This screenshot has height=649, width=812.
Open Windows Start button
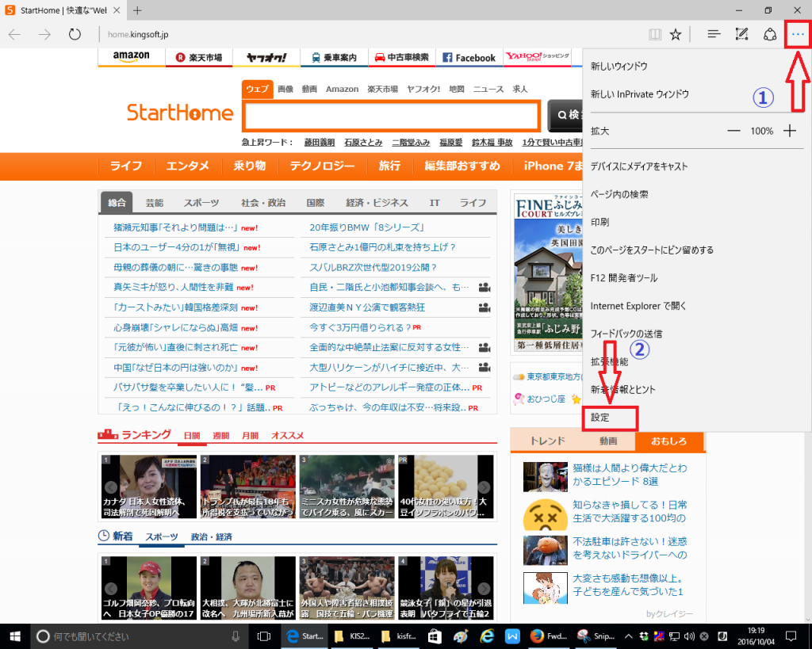(14, 636)
